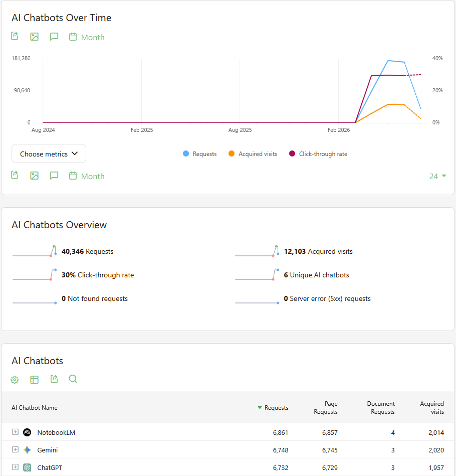This screenshot has width=456, height=476.
Task: Click Gemini requests value 6,748
Action: pyautogui.click(x=281, y=450)
